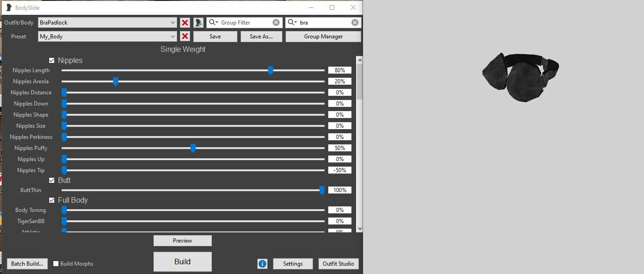
Task: Clear the Group Filter field
Action: coord(276,22)
